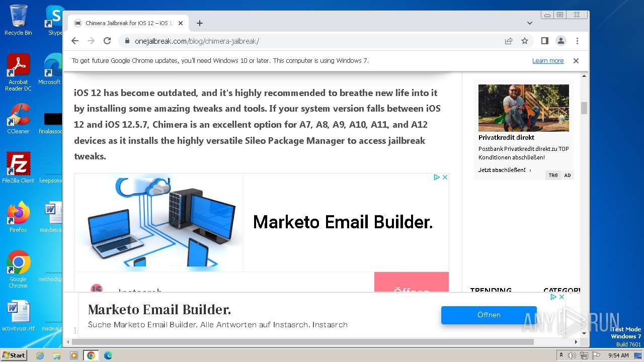Viewport: 644px width, 362px height.
Task: Close the bottom banner ad
Action: [x=562, y=297]
